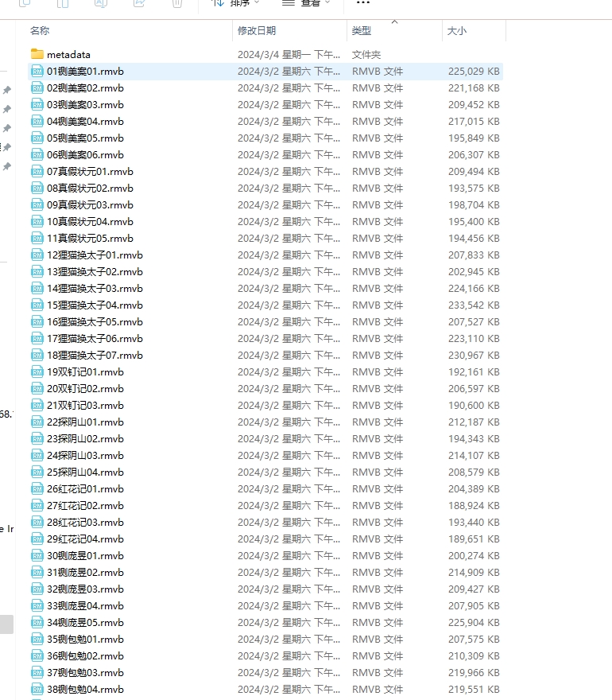Click the 219,966 KB size cell

point(474,673)
